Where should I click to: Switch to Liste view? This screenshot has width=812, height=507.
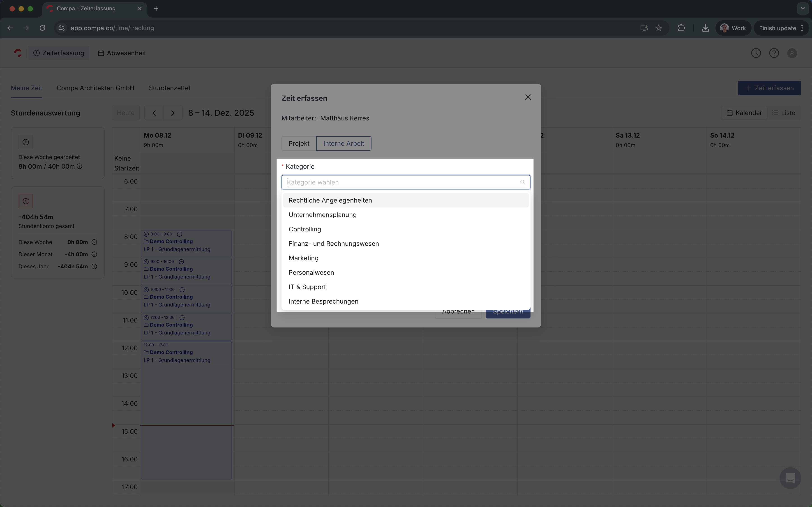[x=784, y=113]
